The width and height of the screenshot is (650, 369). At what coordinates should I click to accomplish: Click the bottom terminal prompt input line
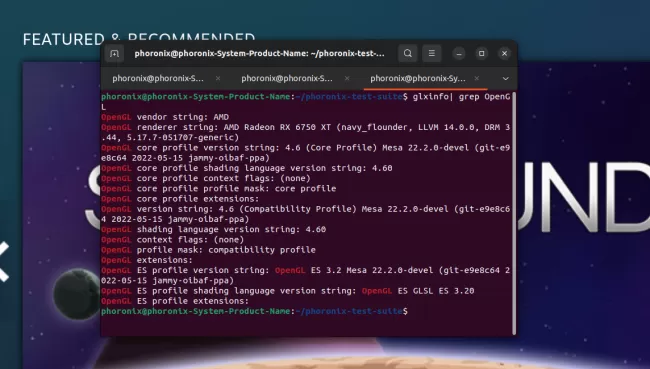(255, 311)
